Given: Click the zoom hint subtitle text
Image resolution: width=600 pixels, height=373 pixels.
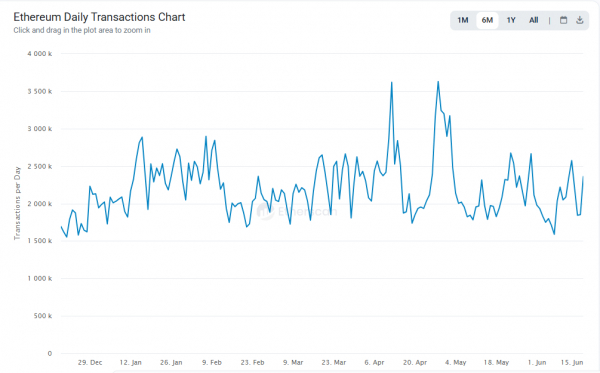Looking at the screenshot, I should [82, 30].
